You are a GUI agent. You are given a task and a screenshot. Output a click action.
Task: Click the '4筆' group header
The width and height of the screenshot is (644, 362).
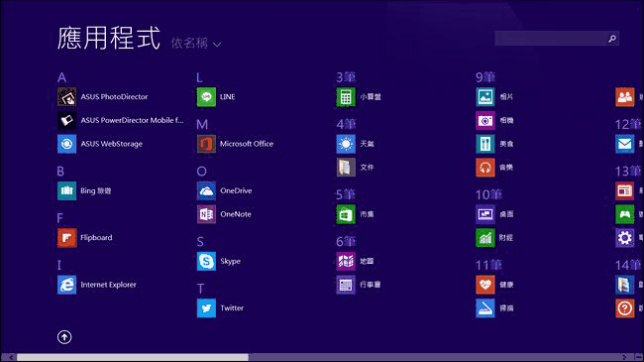[x=346, y=124]
